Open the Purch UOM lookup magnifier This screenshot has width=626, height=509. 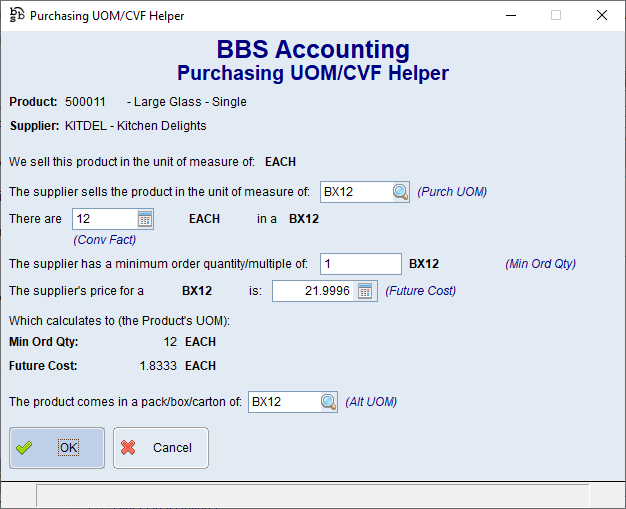(400, 192)
